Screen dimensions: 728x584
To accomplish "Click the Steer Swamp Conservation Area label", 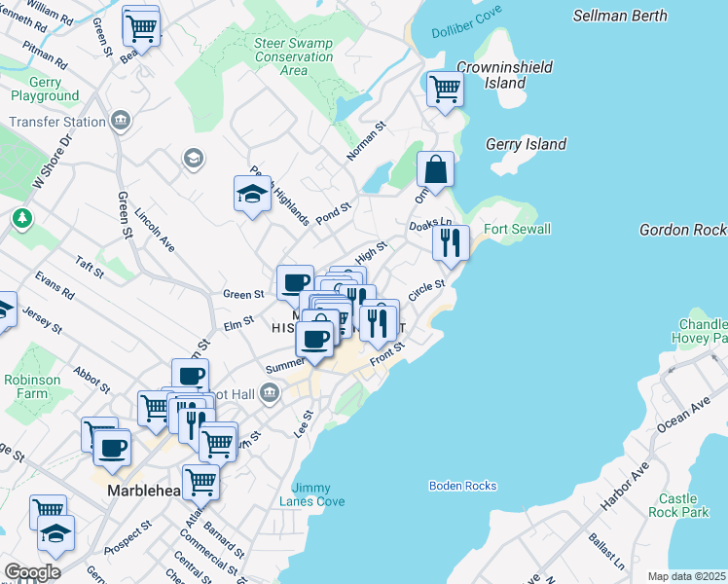I will click(x=293, y=56).
